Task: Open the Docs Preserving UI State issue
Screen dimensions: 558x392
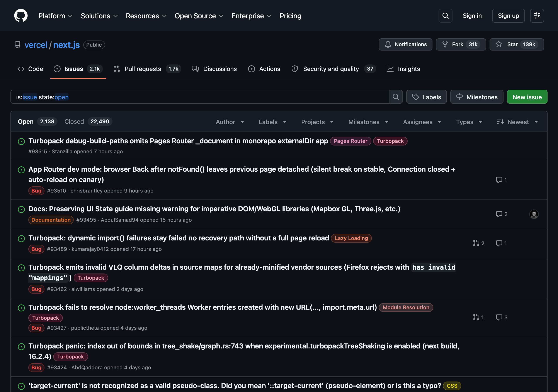Action: click(x=214, y=209)
